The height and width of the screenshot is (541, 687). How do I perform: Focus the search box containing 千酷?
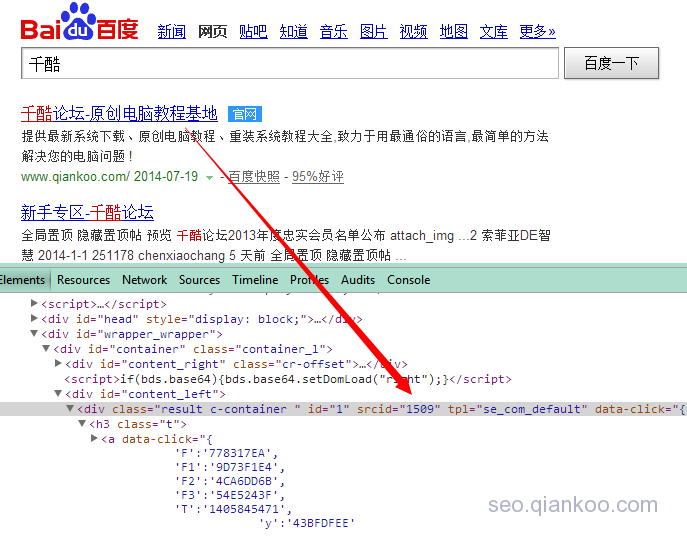click(x=290, y=64)
